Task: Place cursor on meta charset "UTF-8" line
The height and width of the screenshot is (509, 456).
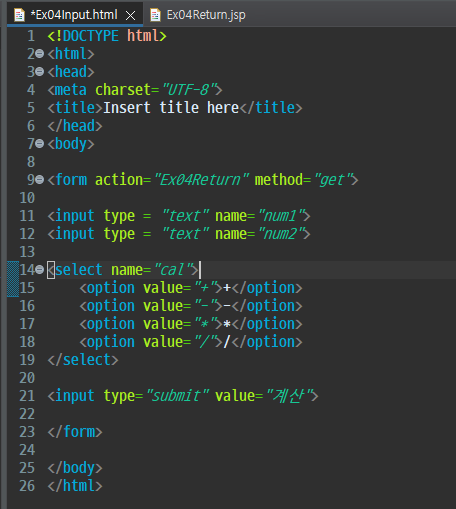Action: pyautogui.click(x=135, y=90)
